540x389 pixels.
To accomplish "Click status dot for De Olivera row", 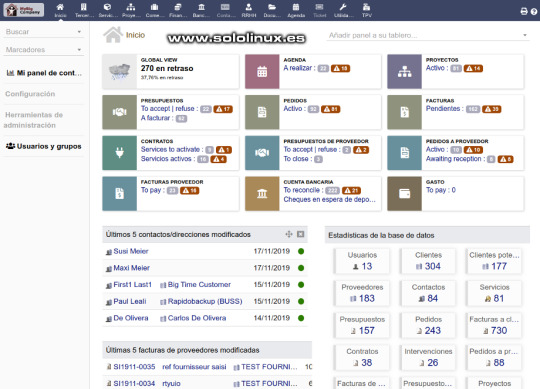I will pos(301,318).
